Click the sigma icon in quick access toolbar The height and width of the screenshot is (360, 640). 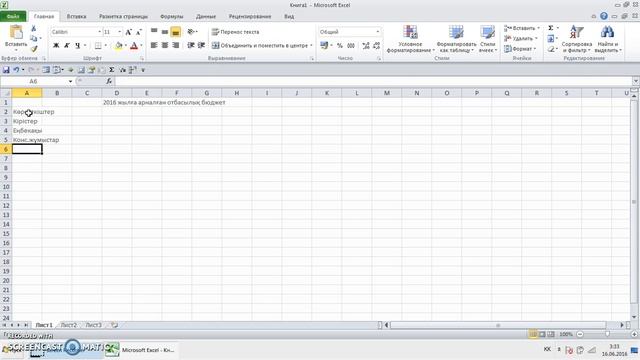pos(111,70)
